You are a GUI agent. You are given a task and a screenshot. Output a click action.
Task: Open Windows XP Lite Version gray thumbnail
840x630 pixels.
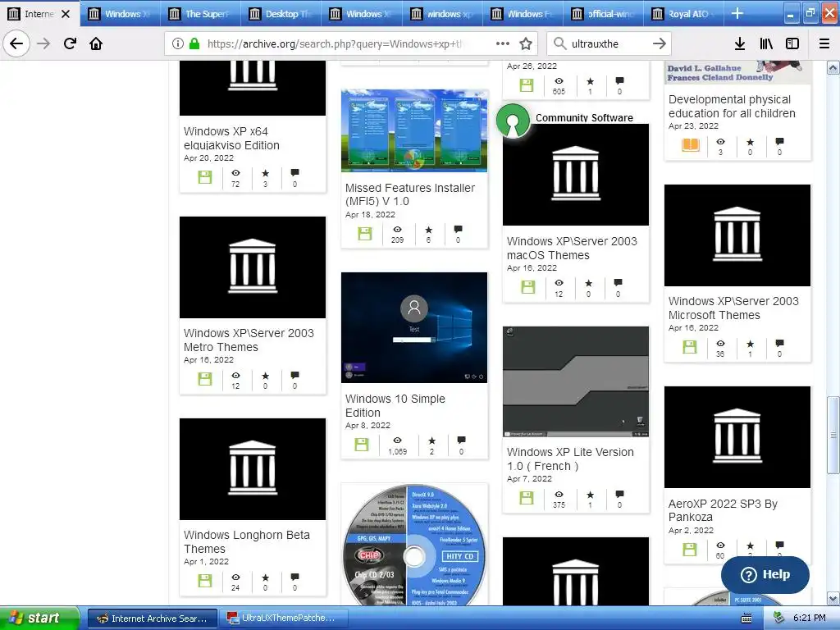(575, 381)
